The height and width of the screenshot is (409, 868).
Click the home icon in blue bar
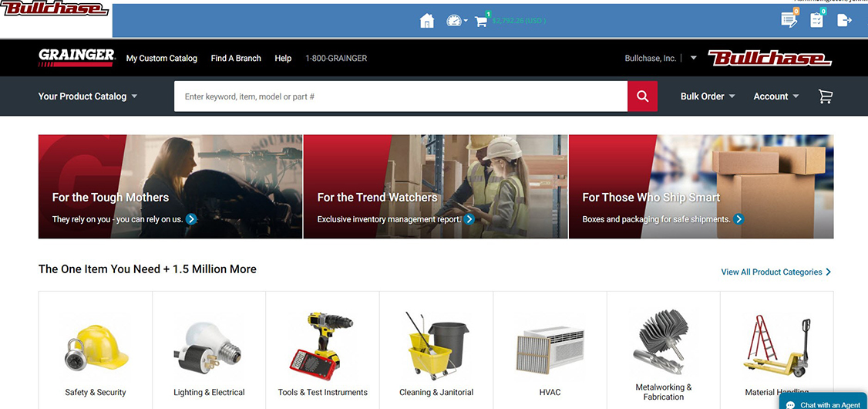pyautogui.click(x=427, y=21)
